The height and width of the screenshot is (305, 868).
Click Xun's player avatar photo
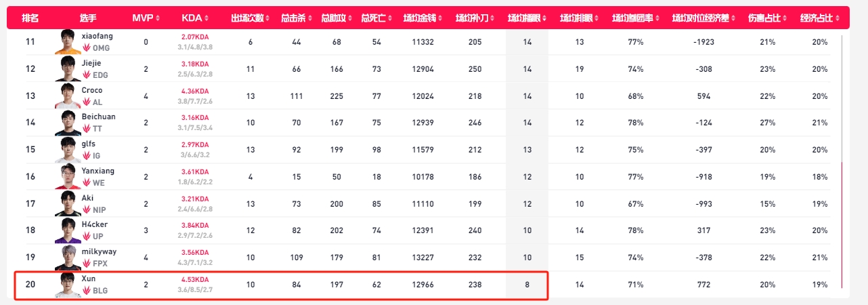pos(68,285)
